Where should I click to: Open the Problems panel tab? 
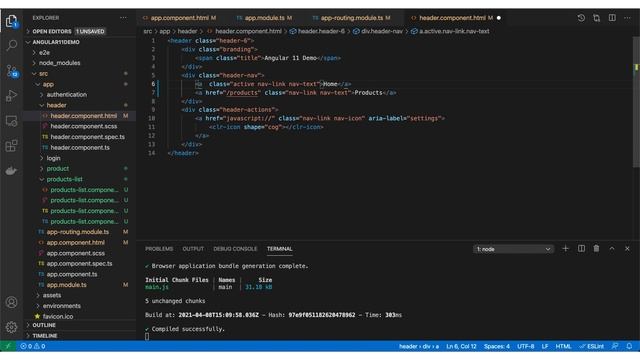pos(159,249)
